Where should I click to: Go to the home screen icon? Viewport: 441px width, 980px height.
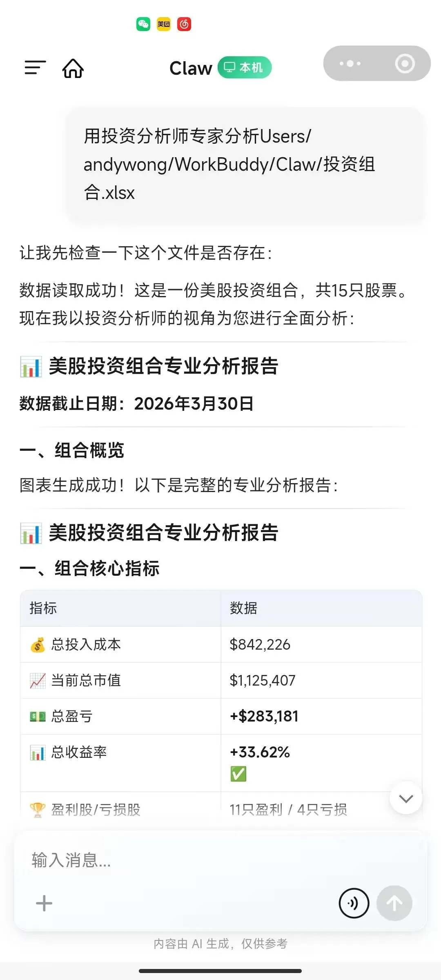click(x=73, y=68)
